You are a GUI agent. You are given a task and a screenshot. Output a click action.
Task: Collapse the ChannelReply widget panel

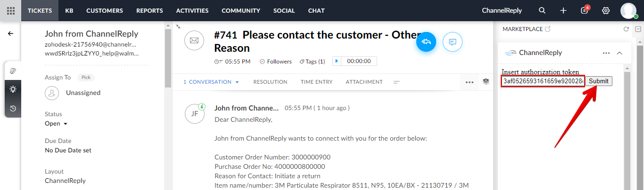(619, 53)
